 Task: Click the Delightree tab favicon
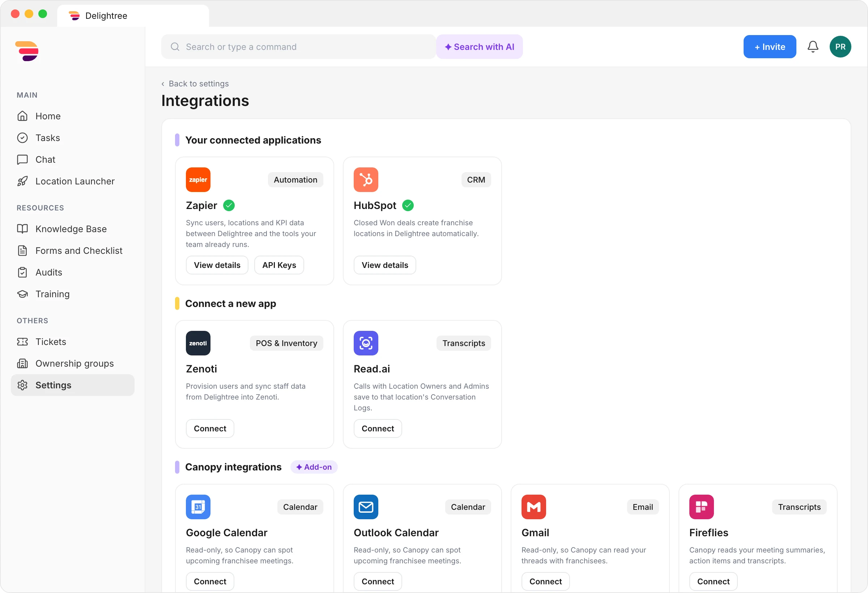point(75,16)
